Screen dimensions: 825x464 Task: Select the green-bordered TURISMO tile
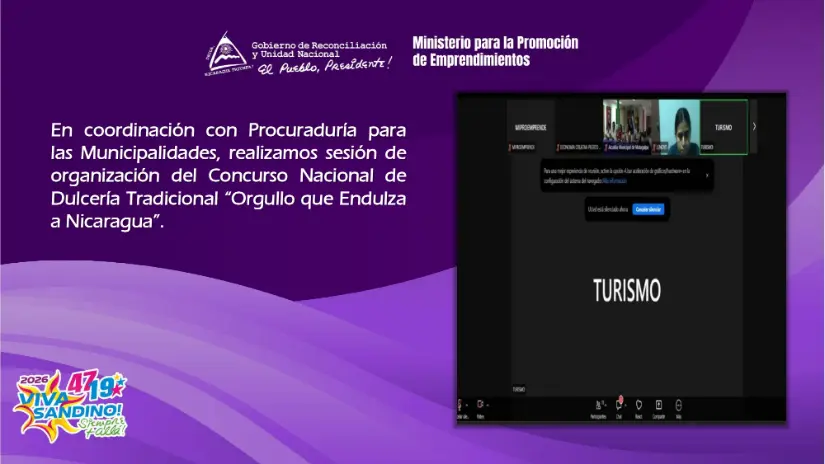pos(723,127)
